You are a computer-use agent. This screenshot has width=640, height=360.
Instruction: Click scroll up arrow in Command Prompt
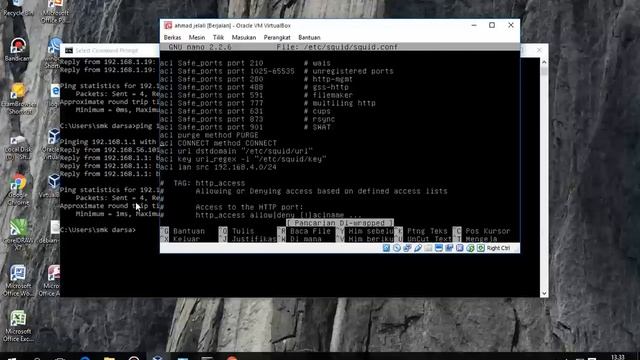point(544,62)
